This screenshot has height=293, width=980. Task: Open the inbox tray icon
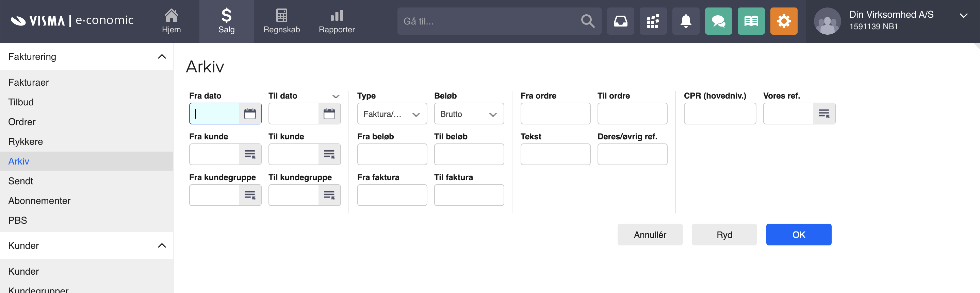pos(620,21)
